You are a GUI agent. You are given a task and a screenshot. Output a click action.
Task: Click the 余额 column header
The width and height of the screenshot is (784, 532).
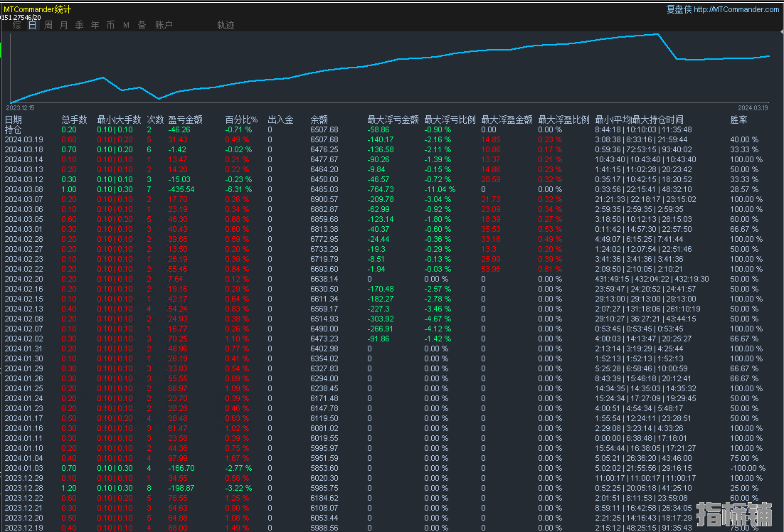[319, 119]
